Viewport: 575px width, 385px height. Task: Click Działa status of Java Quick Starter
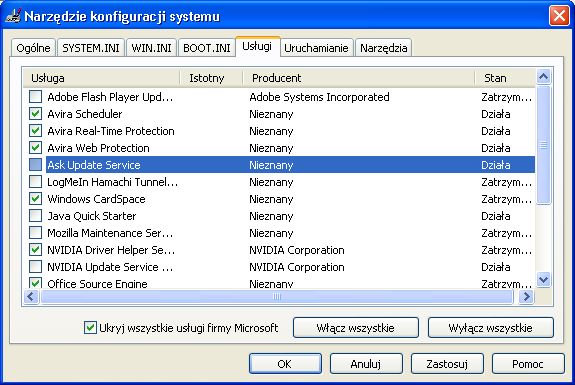pos(496,216)
